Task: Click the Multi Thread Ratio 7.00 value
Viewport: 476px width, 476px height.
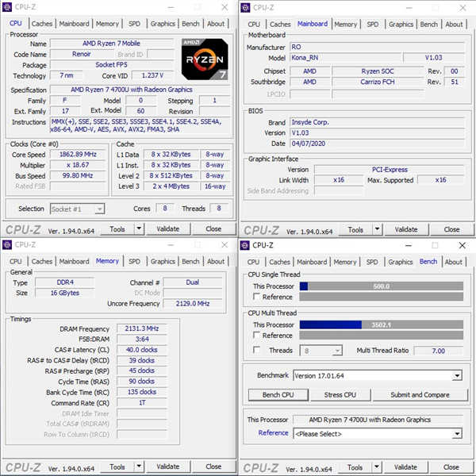Action: 439,351
